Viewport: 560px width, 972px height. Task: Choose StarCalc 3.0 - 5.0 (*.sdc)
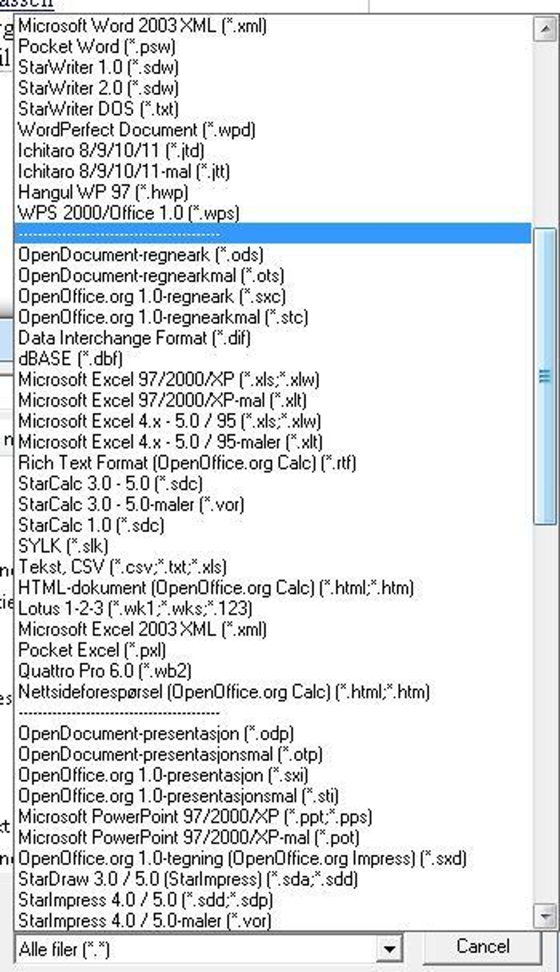click(x=273, y=484)
